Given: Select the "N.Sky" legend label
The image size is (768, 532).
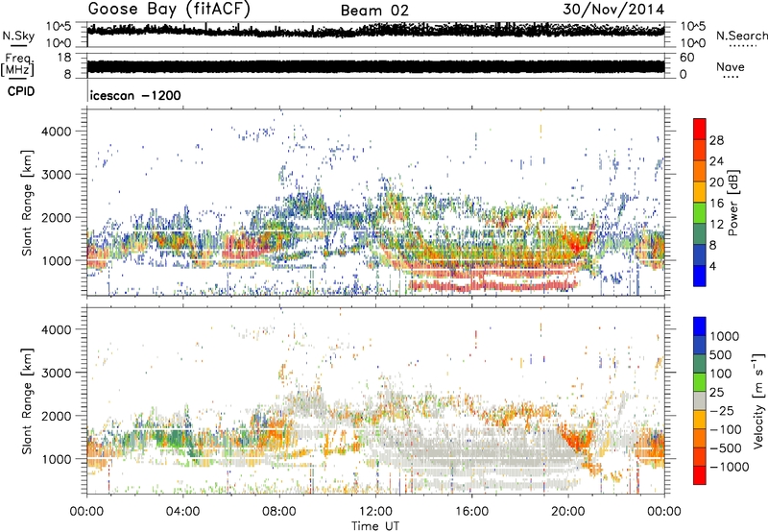Looking at the screenshot, I should (x=18, y=36).
